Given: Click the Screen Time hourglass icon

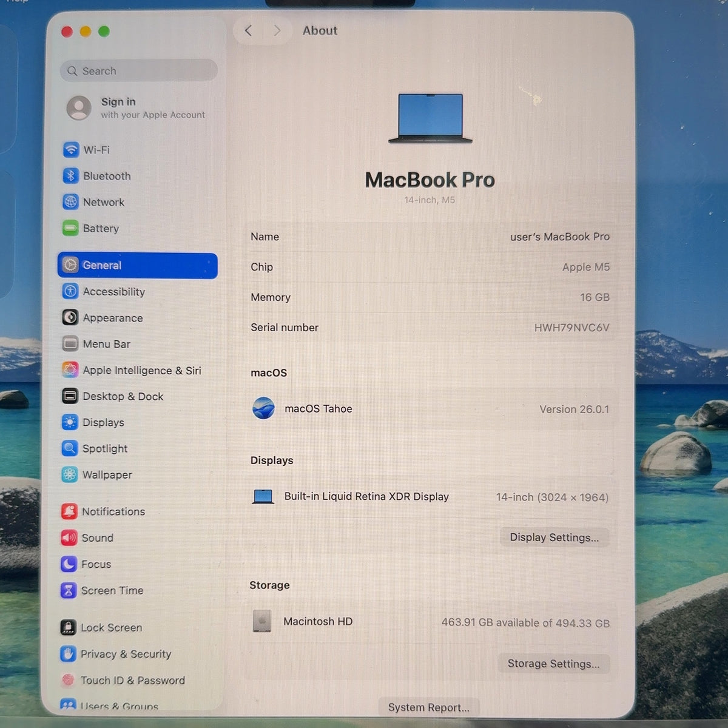Looking at the screenshot, I should click(69, 590).
